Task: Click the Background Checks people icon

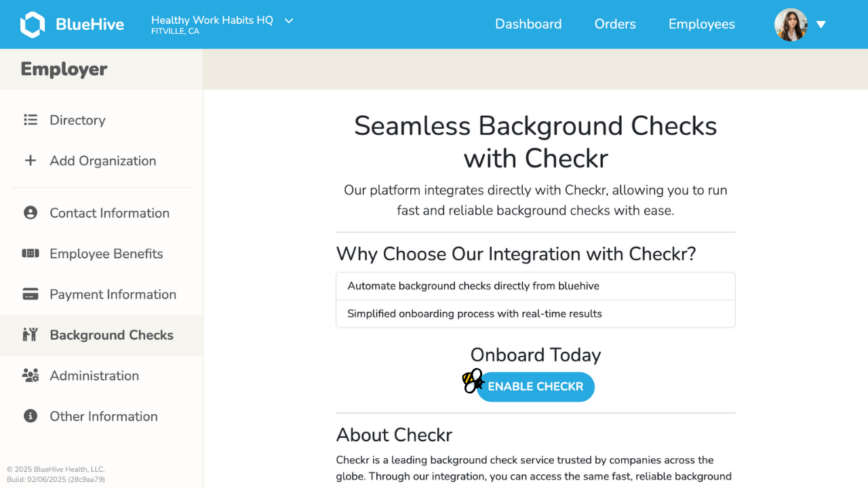Action: click(x=30, y=335)
